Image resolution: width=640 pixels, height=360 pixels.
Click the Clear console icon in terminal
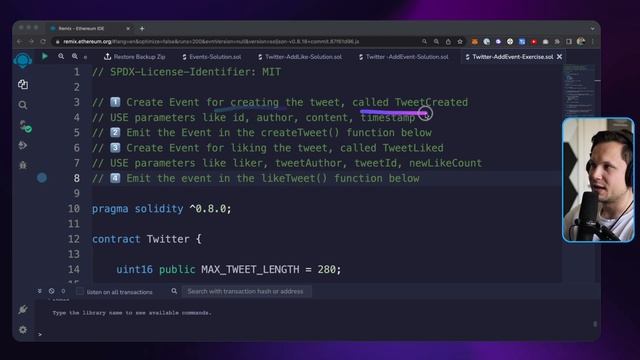coord(51,291)
